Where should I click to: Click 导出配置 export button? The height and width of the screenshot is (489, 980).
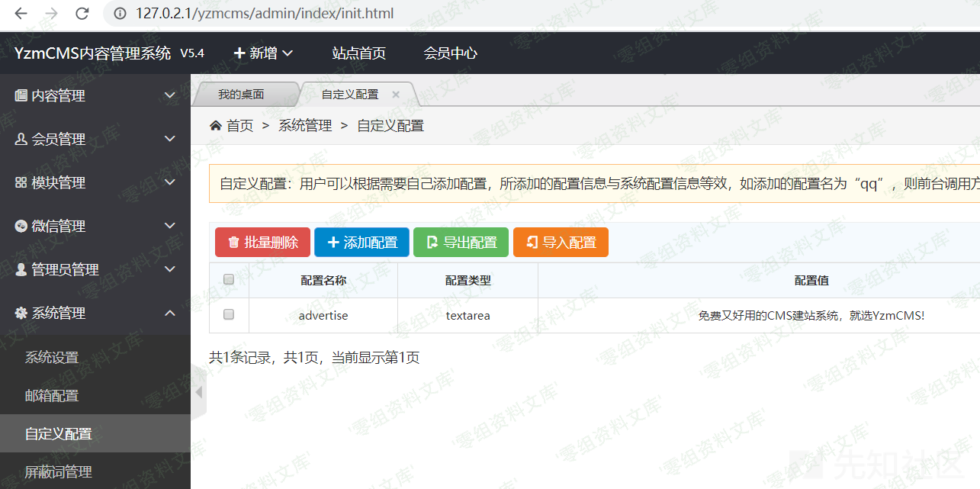[x=461, y=243]
